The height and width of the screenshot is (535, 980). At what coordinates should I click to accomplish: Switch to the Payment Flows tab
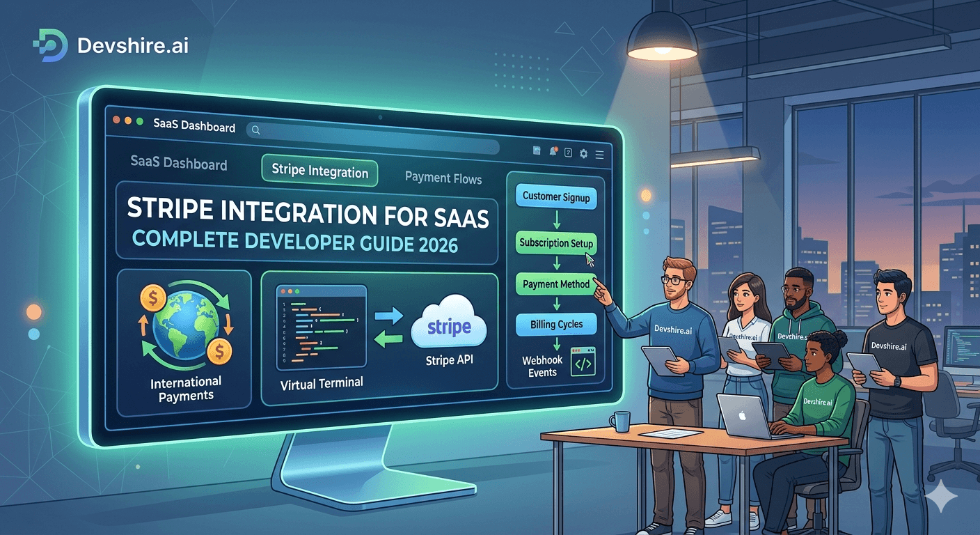(x=443, y=178)
